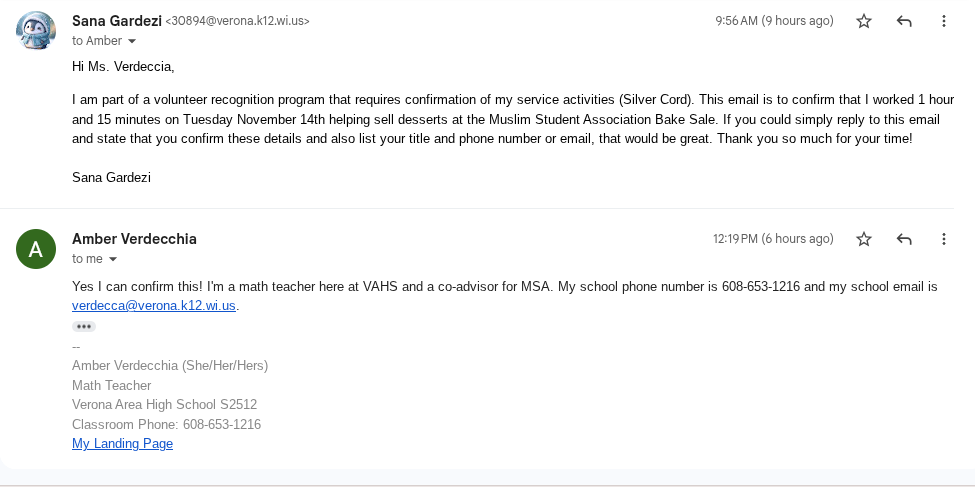Image resolution: width=975 pixels, height=487 pixels.
Task: Open more options for Amber's message
Action: (943, 239)
